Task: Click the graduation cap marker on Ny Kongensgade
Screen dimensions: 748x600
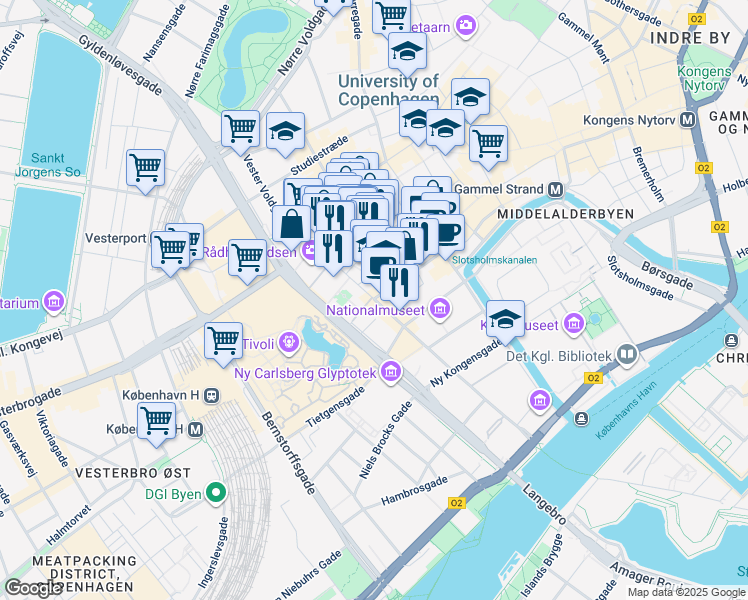Action: tap(505, 323)
